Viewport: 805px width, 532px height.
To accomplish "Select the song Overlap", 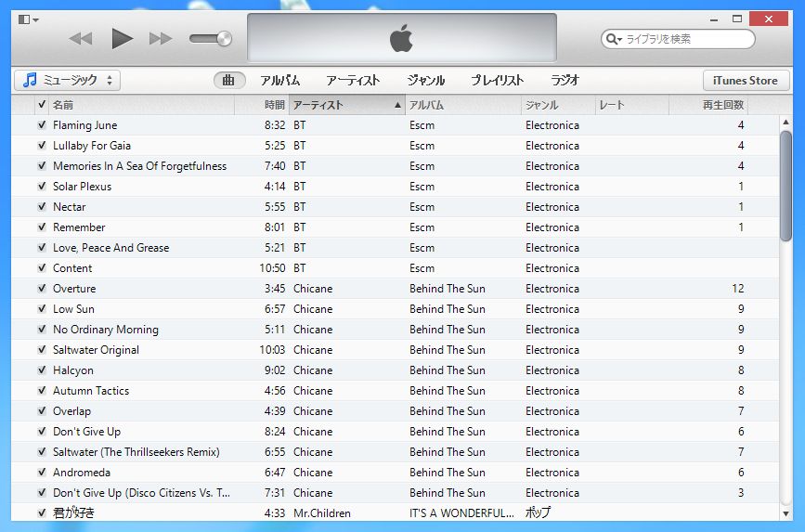I will [71, 411].
